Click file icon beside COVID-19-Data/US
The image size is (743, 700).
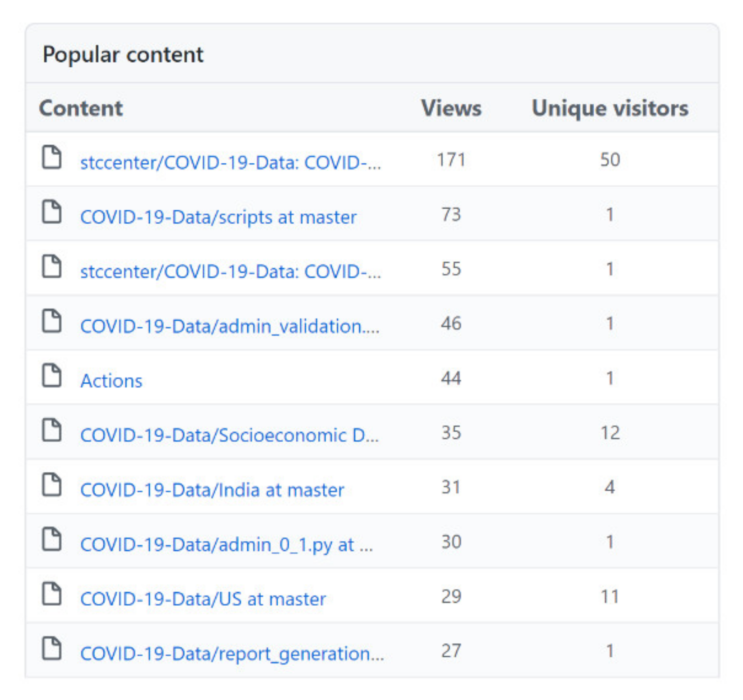(51, 594)
